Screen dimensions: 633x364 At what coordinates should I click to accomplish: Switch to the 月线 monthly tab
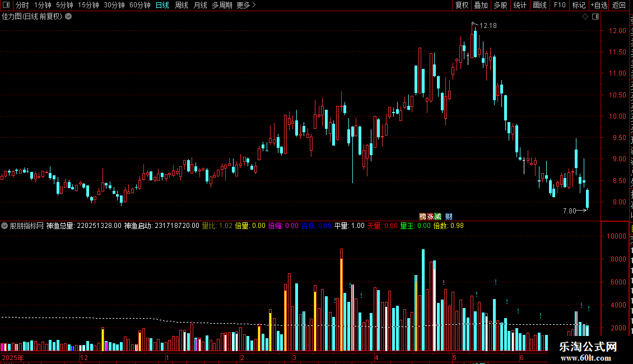(x=200, y=5)
